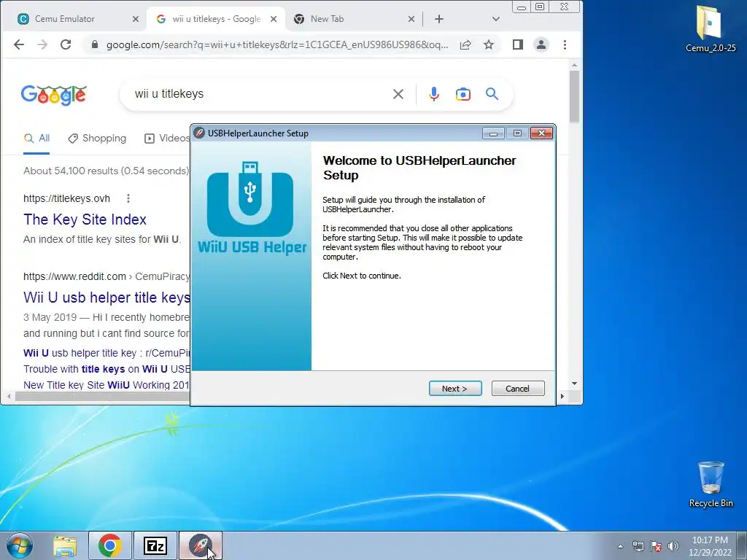This screenshot has width=747, height=560.
Task: Click the address bar URL field
Action: 276,44
